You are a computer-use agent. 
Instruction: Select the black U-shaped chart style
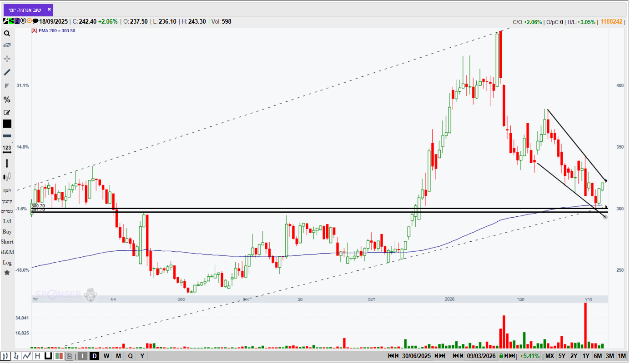pos(48,356)
